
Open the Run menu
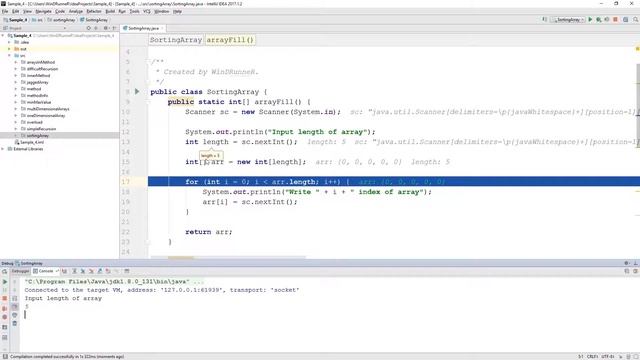[x=122, y=11]
